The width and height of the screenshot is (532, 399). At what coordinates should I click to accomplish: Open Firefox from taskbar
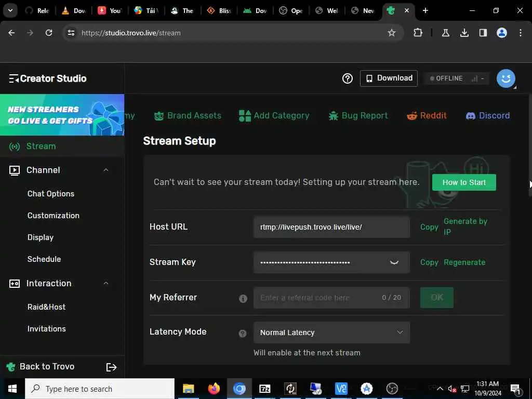[x=214, y=389]
